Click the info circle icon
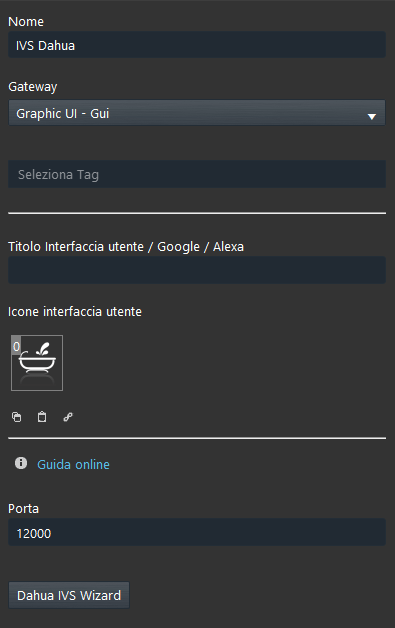This screenshot has width=395, height=628. click(21, 463)
